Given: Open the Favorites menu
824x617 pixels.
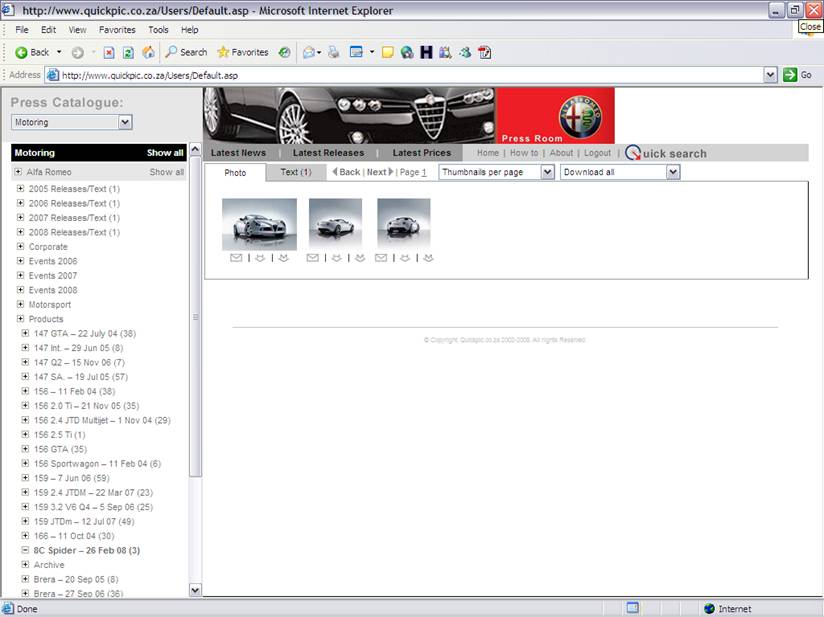Looking at the screenshot, I should pos(117,30).
